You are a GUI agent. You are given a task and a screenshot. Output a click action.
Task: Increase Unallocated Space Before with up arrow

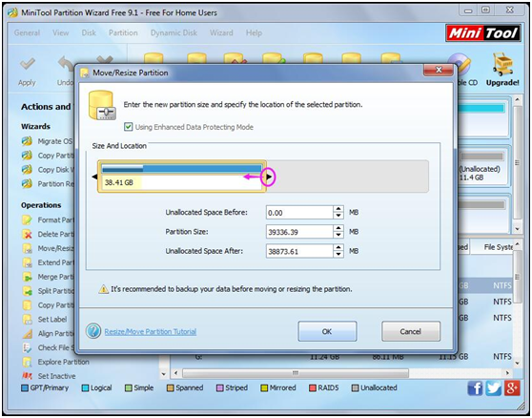338,209
